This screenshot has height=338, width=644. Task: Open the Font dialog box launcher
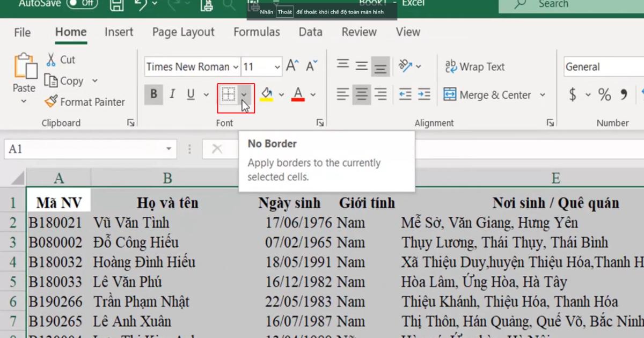319,123
